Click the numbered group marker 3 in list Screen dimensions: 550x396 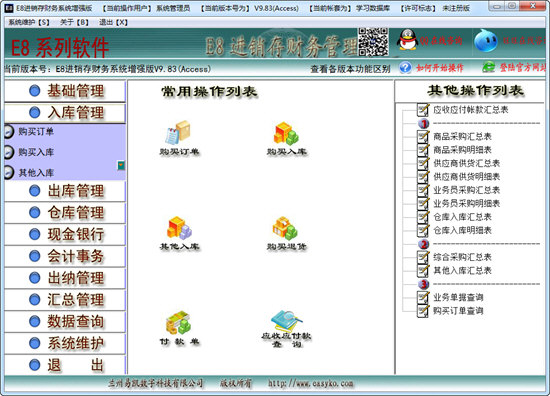point(424,284)
